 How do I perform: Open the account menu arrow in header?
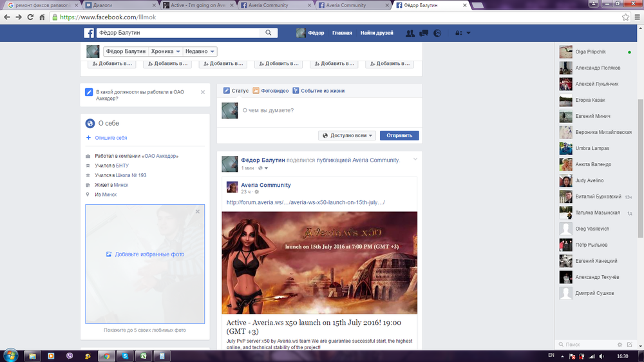468,33
